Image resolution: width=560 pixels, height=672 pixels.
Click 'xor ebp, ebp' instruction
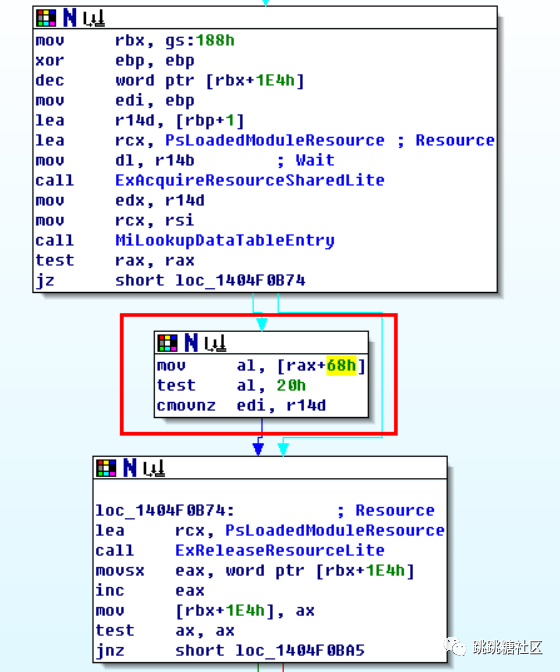tap(115, 60)
